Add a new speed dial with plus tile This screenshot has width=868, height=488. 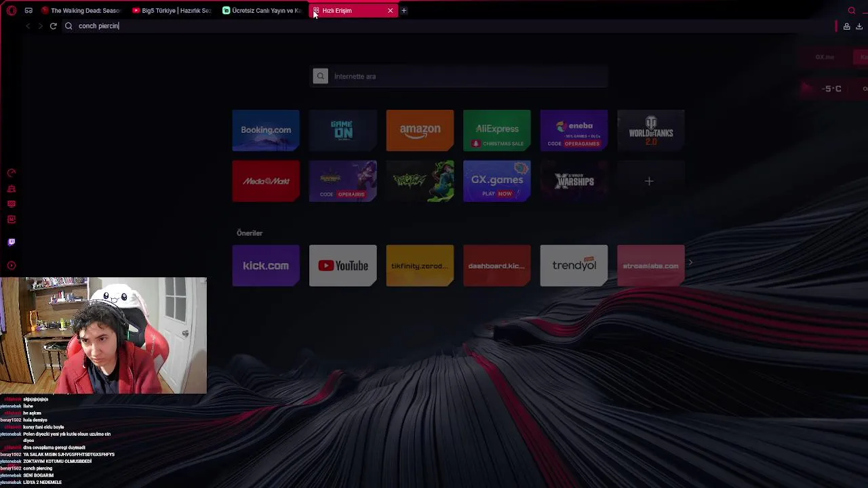click(651, 181)
